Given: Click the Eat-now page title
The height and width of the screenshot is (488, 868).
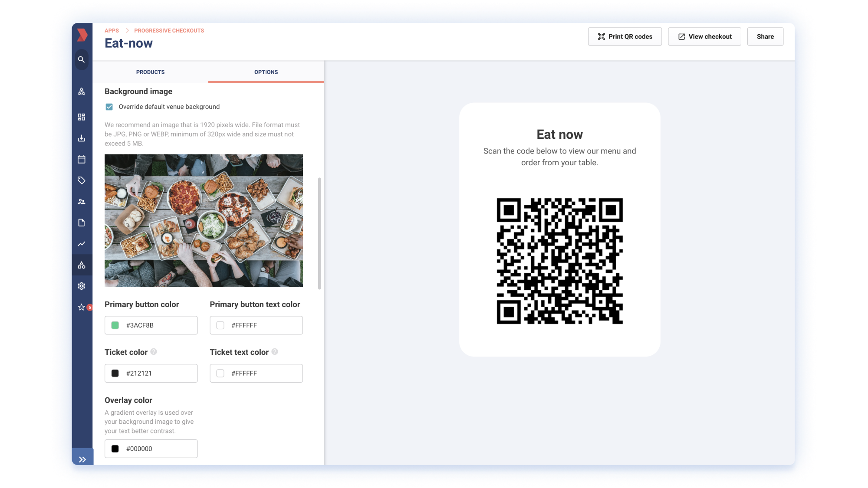Looking at the screenshot, I should (128, 43).
